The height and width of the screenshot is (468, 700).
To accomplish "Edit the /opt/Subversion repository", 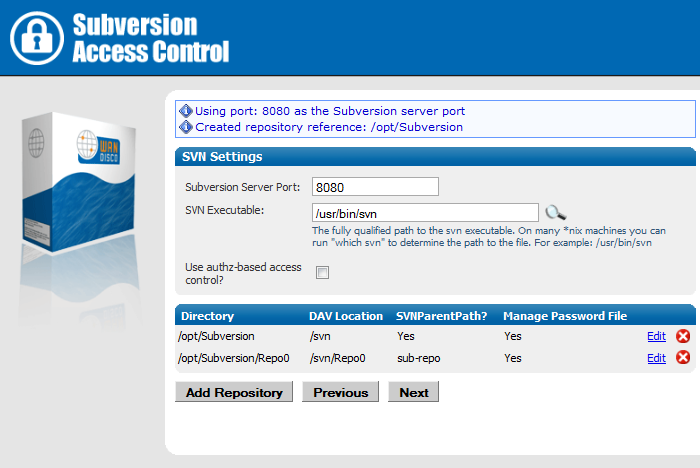I will click(656, 336).
